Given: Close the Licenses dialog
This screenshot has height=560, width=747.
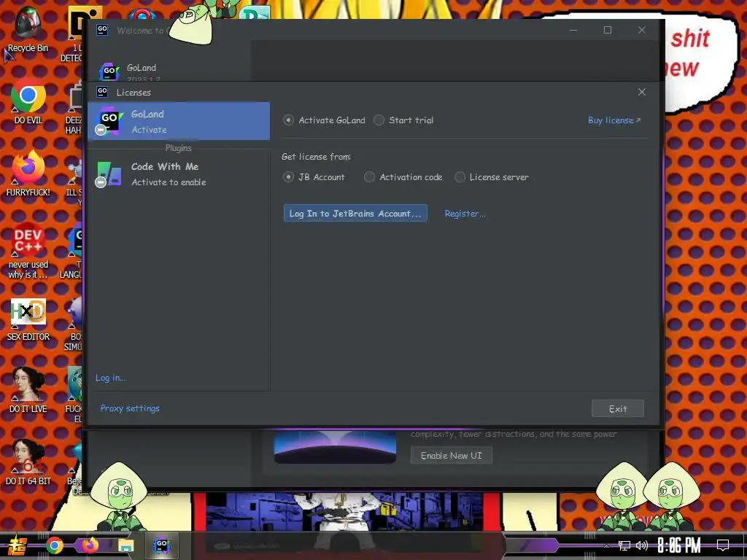Looking at the screenshot, I should (x=642, y=92).
